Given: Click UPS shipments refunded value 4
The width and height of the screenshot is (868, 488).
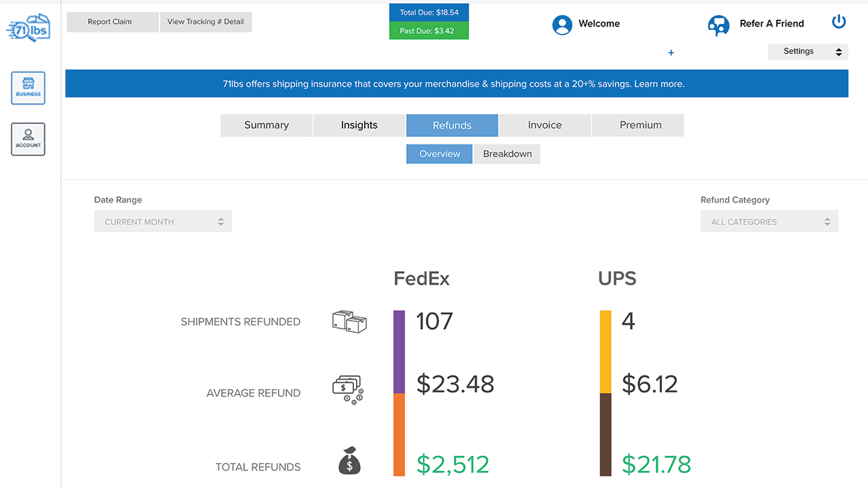Looking at the screenshot, I should 629,321.
